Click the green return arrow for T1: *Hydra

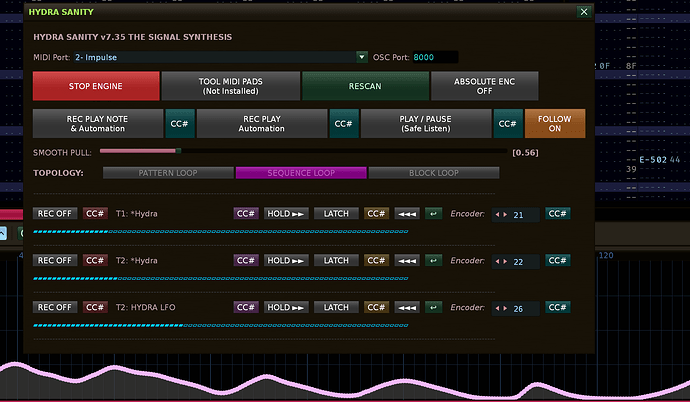point(433,214)
